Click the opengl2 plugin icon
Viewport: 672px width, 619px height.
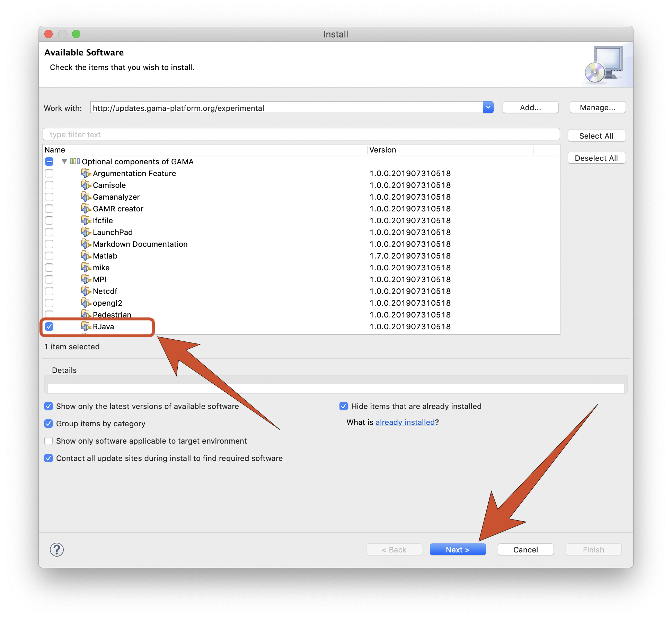[86, 303]
